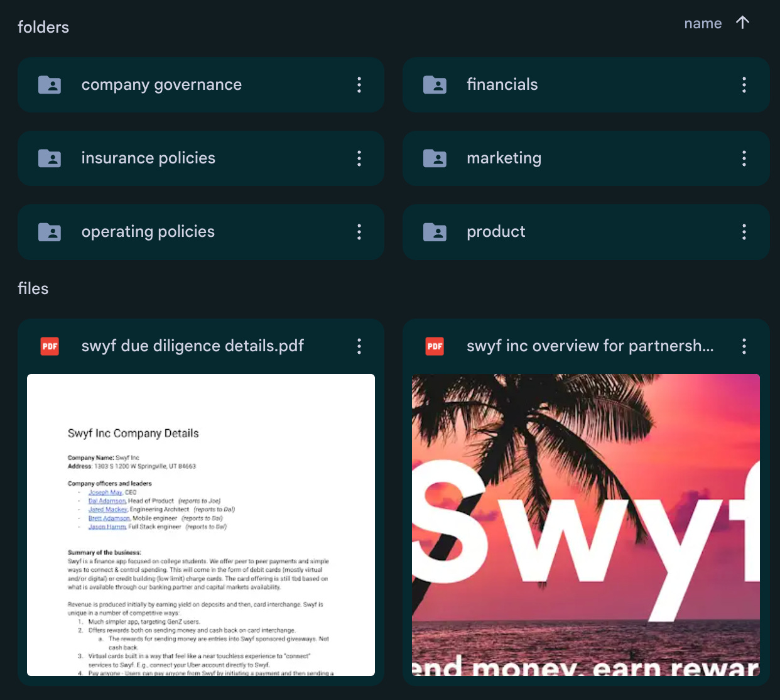Open the pink Swyf palm tree preview thumbnail
The width and height of the screenshot is (780, 700).
click(586, 525)
